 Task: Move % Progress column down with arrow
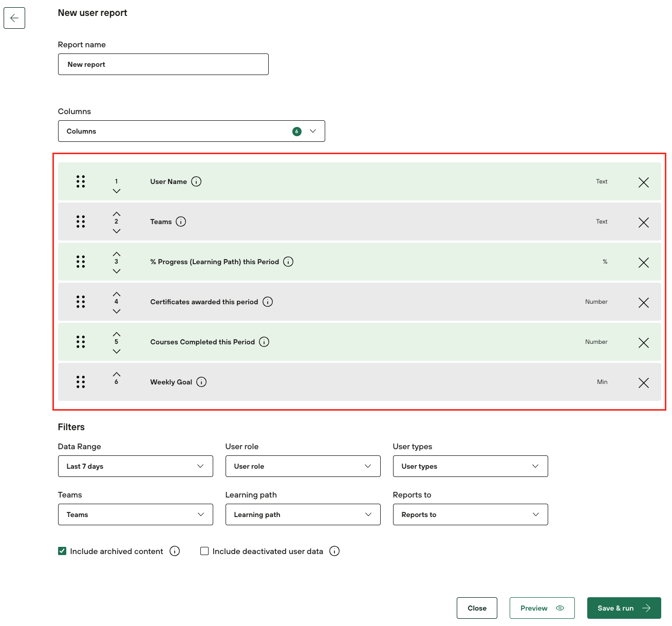click(x=117, y=271)
